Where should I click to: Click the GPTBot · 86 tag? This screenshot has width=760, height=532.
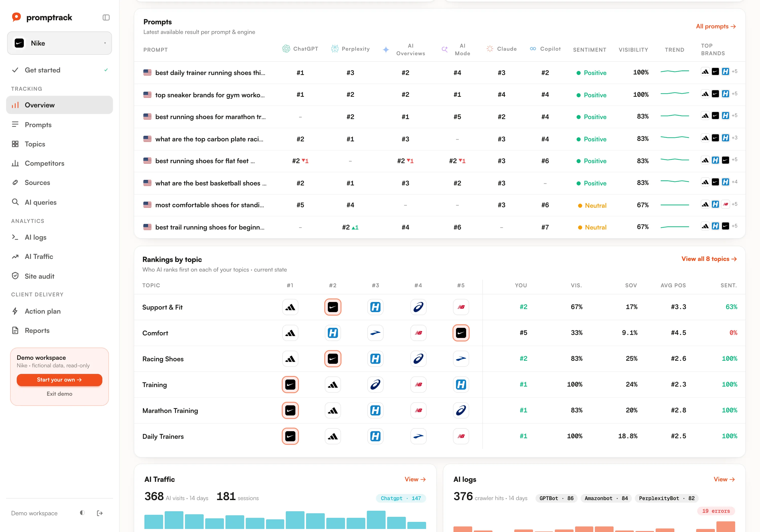click(556, 498)
